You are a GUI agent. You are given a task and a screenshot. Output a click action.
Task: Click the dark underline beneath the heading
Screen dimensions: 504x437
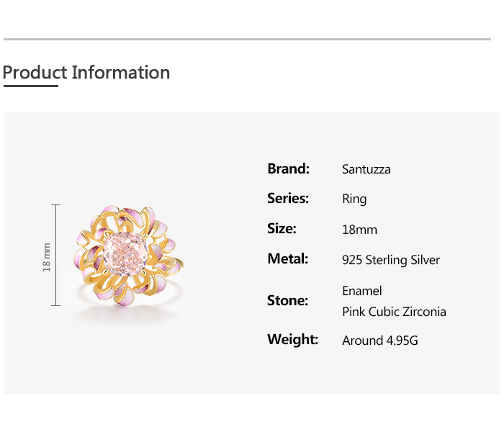pos(30,86)
